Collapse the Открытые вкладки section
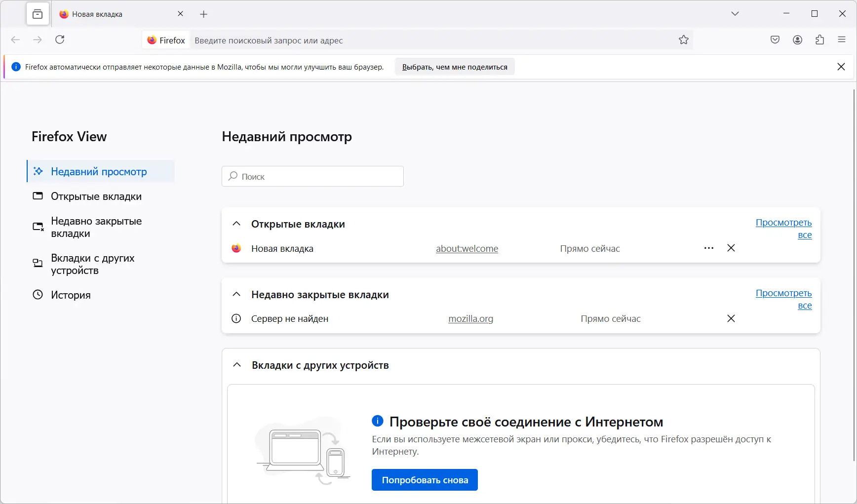857x504 pixels. pos(236,224)
